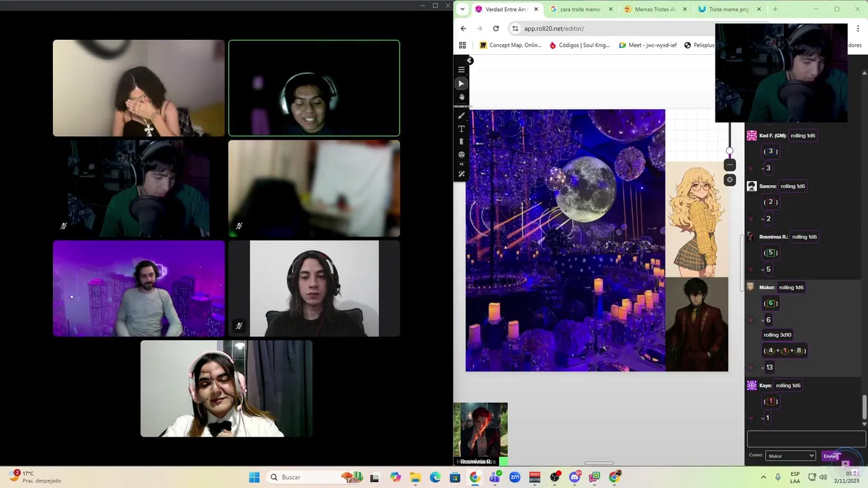
Task: Open File Explorer from the taskbar
Action: tap(415, 477)
